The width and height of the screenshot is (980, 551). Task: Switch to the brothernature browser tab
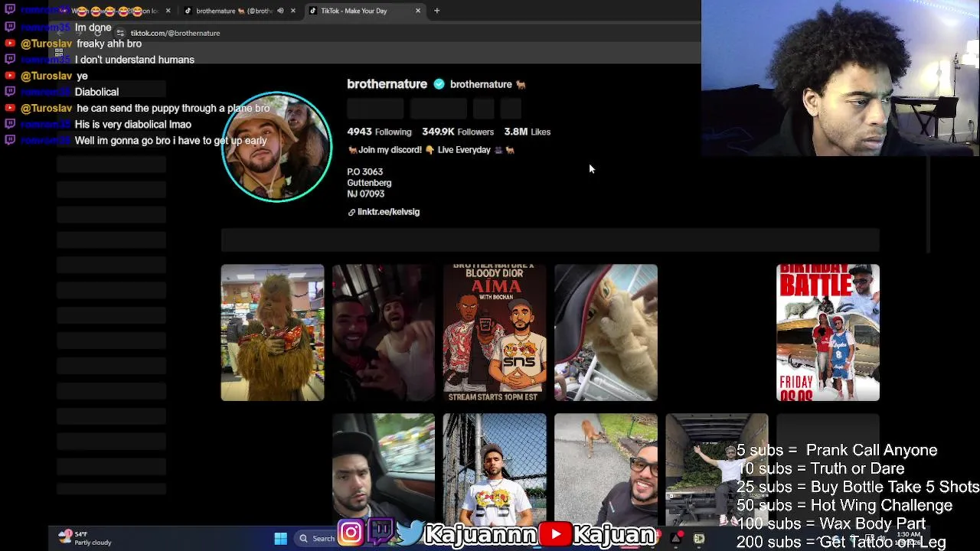[x=240, y=11]
